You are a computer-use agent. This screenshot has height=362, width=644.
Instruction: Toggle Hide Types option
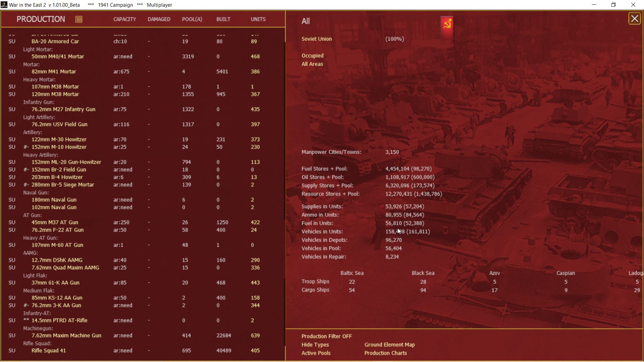(x=315, y=345)
